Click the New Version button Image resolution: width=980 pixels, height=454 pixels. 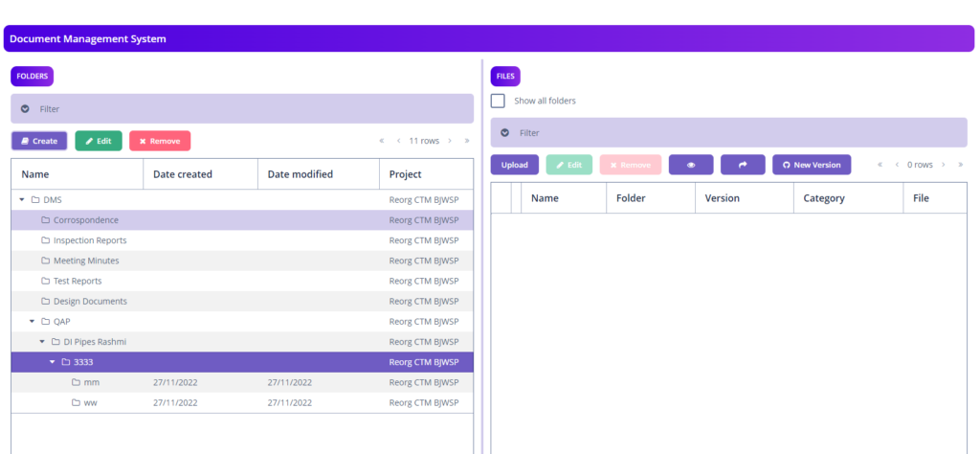pyautogui.click(x=811, y=165)
